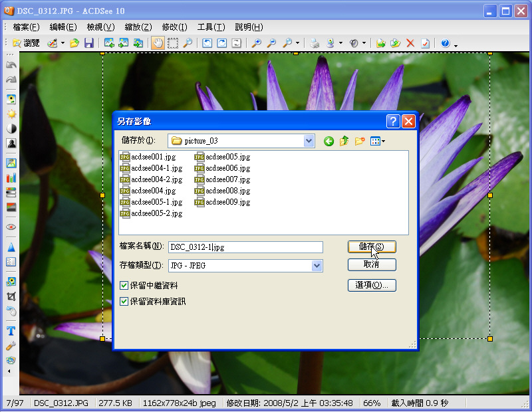The image size is (532, 412).
Task: Click the crop tool in left sidebar
Action: coord(11,296)
